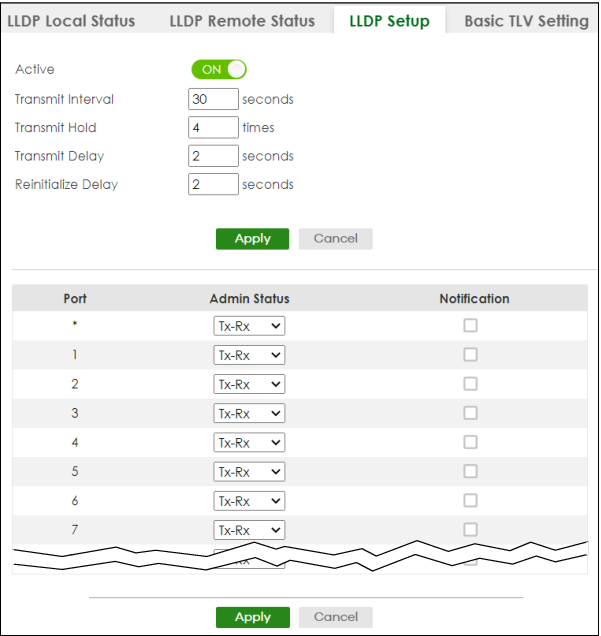601x636 pixels.
Task: Click upper Apply button under timer settings
Action: point(252,239)
